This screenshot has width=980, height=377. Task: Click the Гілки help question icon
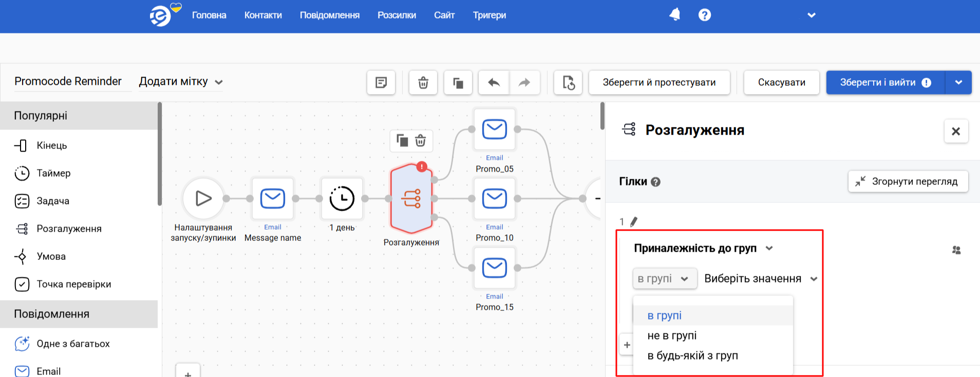click(655, 182)
